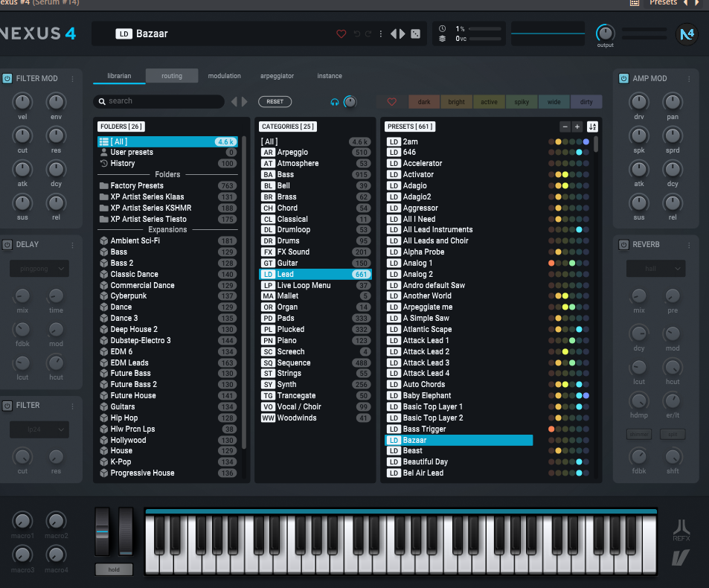
Task: Open Amp Mod panel options menu
Action: [689, 79]
